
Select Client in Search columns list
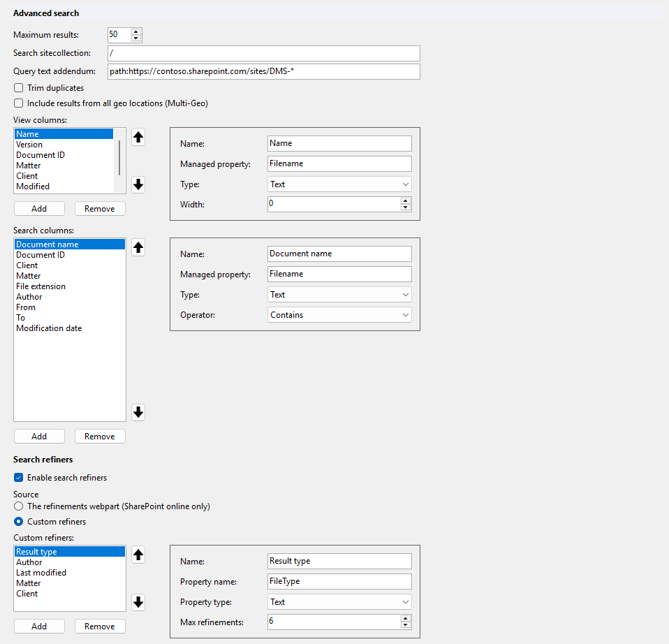(70, 265)
